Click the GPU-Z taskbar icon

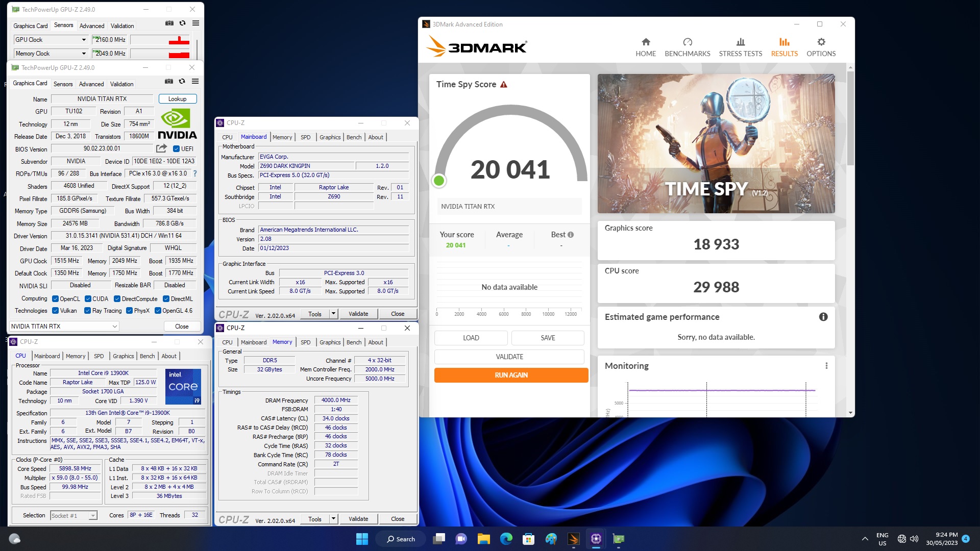tap(618, 539)
